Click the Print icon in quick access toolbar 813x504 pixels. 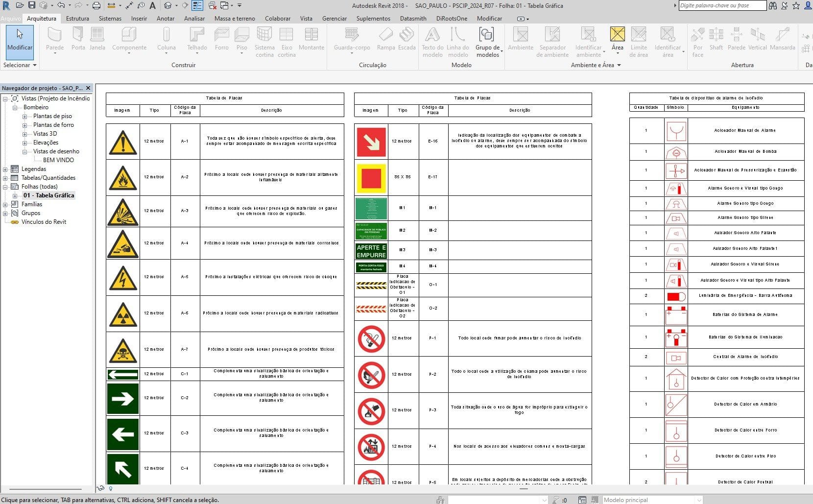pos(96,5)
